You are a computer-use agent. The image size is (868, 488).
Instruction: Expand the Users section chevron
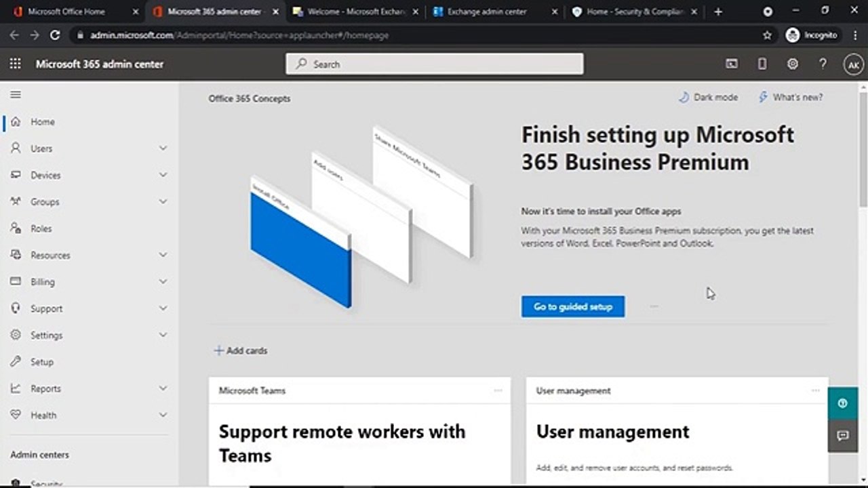tap(163, 148)
